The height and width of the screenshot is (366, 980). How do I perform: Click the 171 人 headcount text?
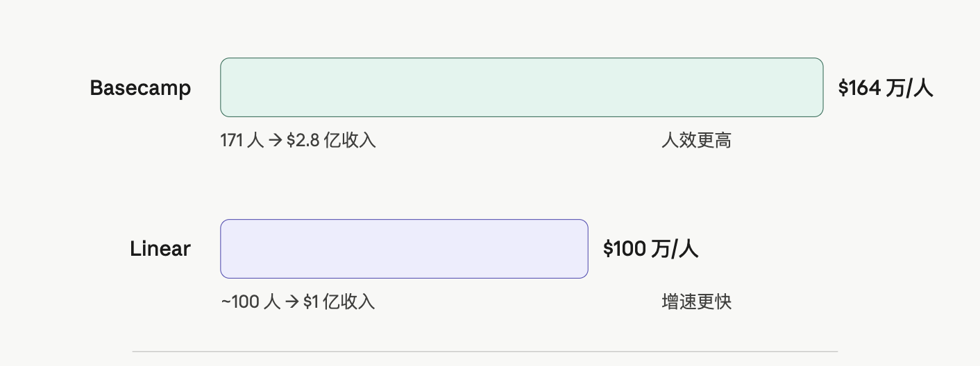pyautogui.click(x=242, y=141)
